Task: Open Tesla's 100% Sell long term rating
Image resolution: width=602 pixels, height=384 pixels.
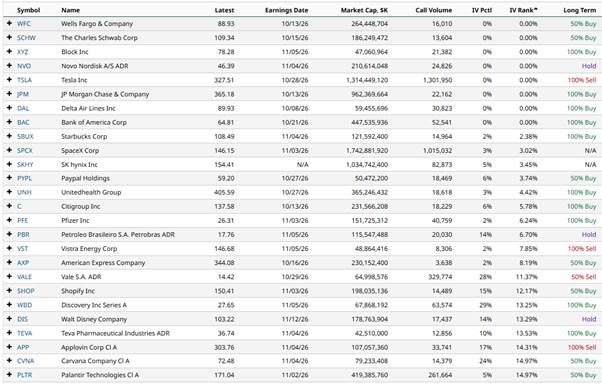Action: (582, 80)
